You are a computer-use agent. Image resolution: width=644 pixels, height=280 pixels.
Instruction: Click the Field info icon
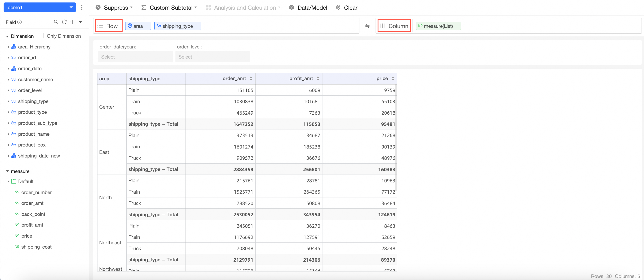pyautogui.click(x=19, y=22)
